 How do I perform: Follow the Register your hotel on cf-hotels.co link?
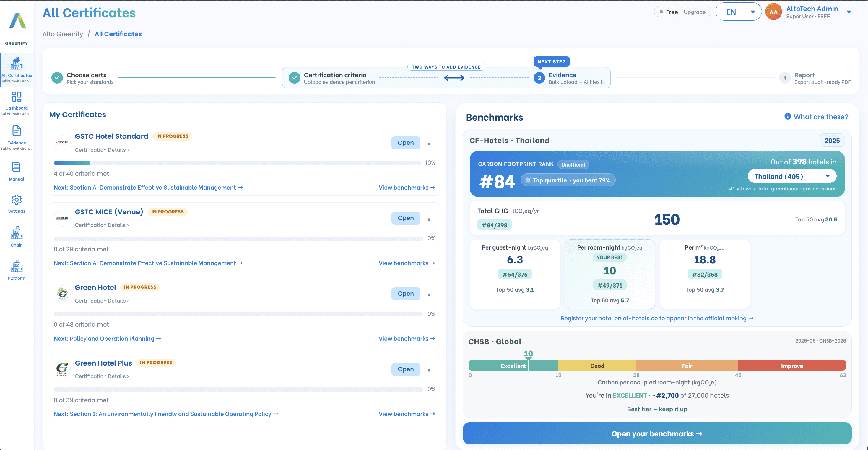coord(657,318)
